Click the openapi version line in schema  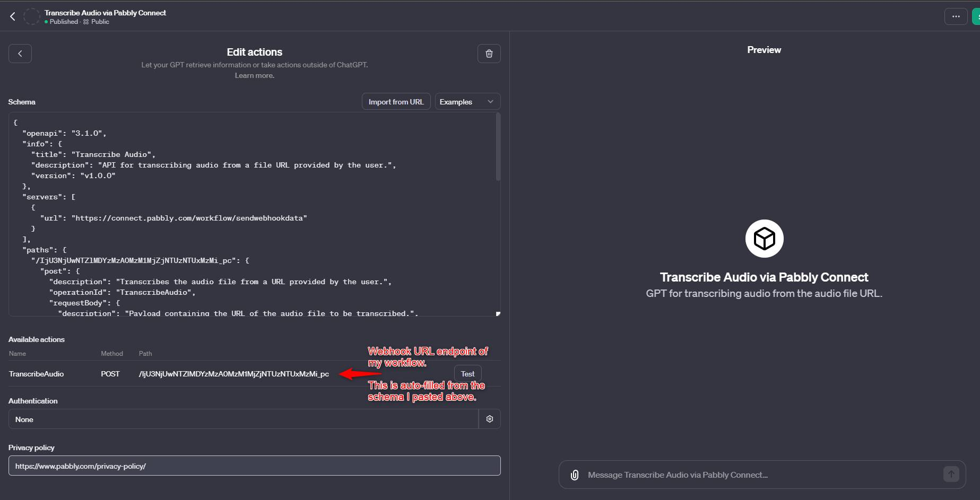[64, 133]
